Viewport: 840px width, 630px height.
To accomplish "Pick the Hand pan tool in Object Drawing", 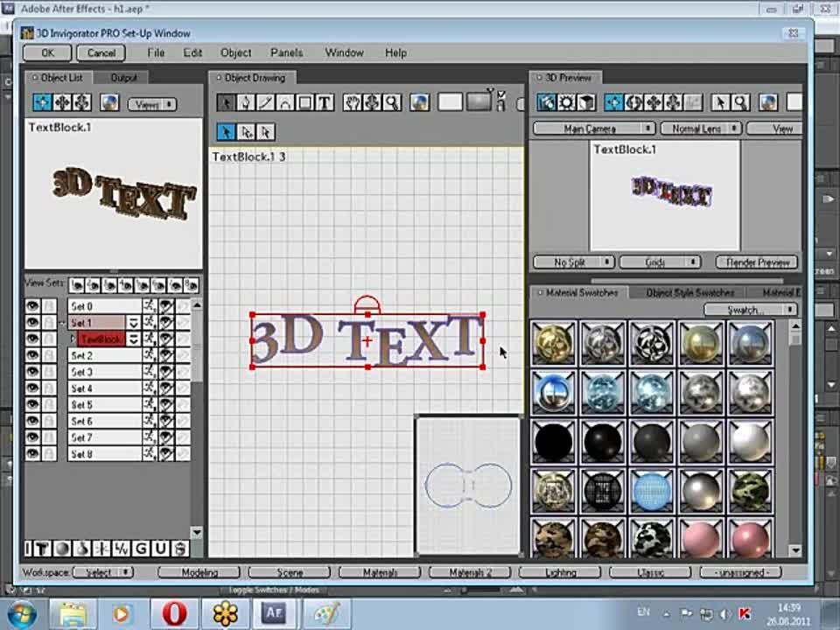I will pos(353,102).
